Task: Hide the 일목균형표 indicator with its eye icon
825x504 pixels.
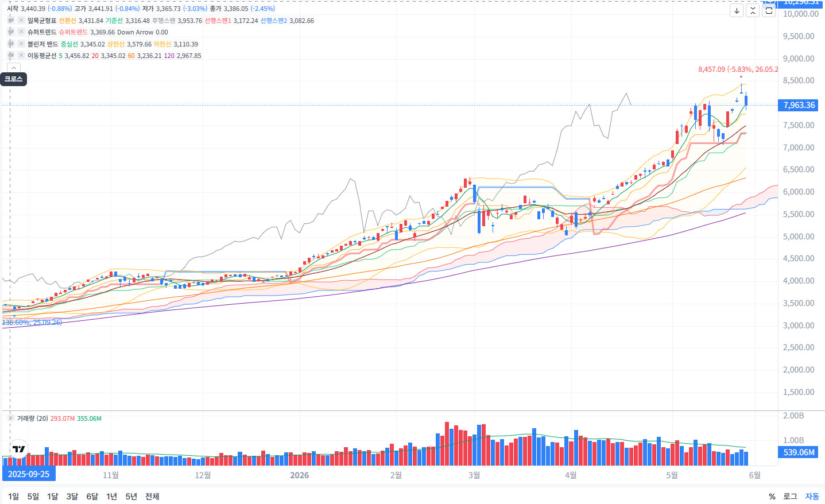Action: tap(10, 21)
